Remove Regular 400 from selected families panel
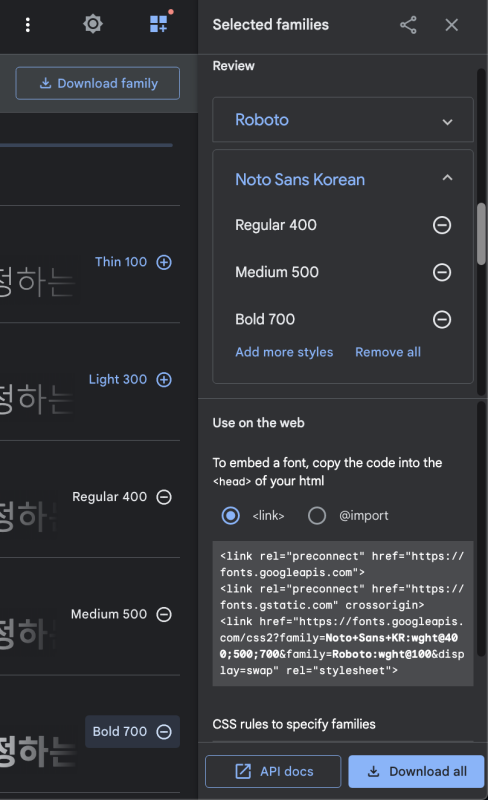The width and height of the screenshot is (488, 800). tap(442, 225)
